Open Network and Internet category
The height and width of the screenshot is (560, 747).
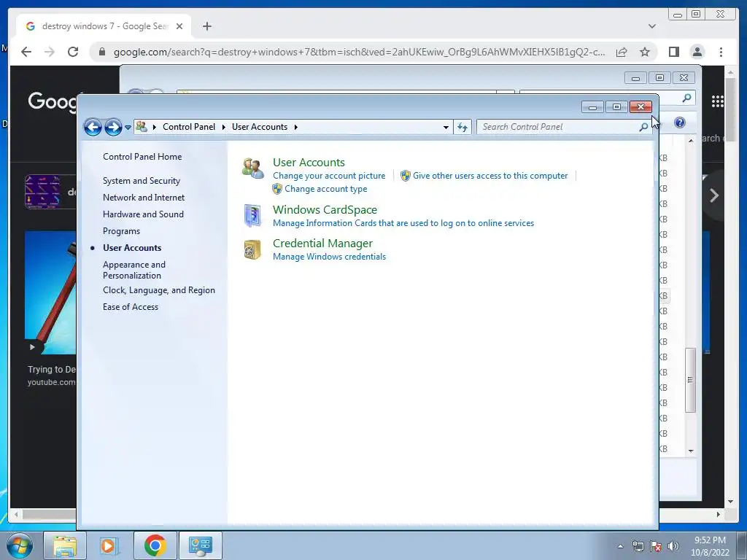coord(144,197)
